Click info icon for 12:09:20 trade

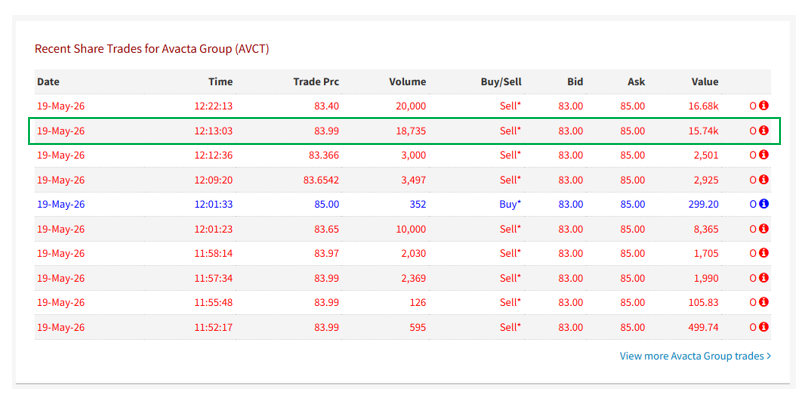coord(763,180)
